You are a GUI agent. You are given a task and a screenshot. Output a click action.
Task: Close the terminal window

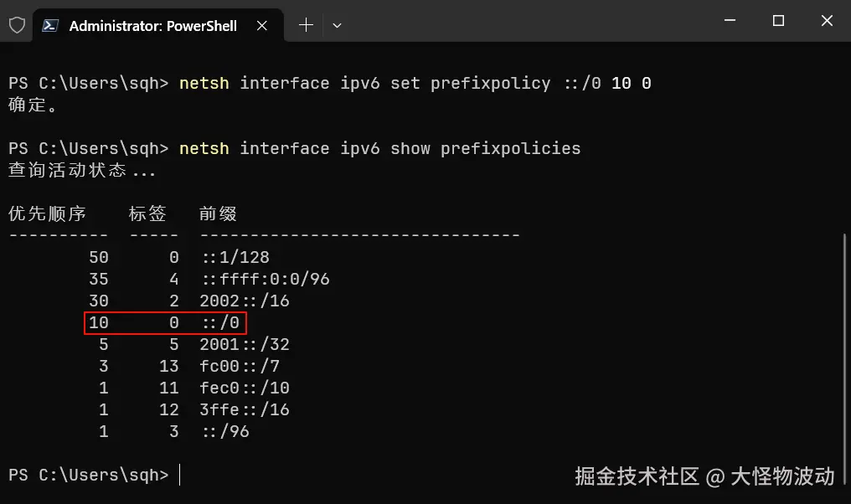pos(827,21)
